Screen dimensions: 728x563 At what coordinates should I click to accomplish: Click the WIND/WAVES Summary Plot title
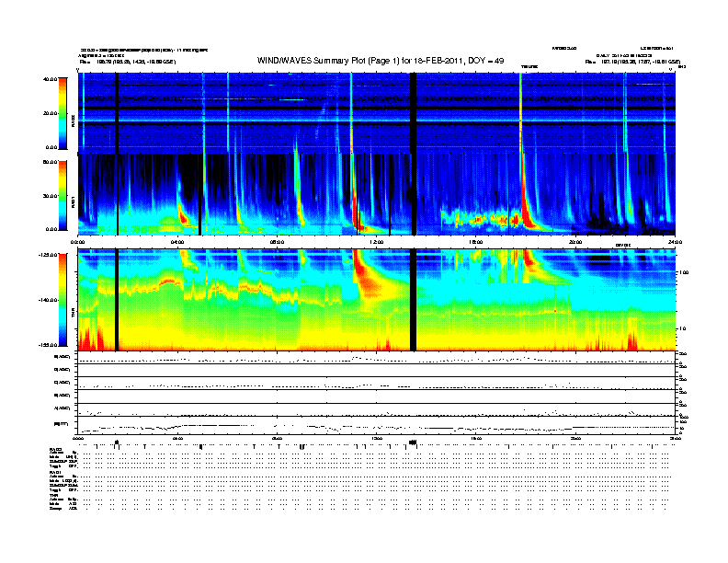(381, 61)
